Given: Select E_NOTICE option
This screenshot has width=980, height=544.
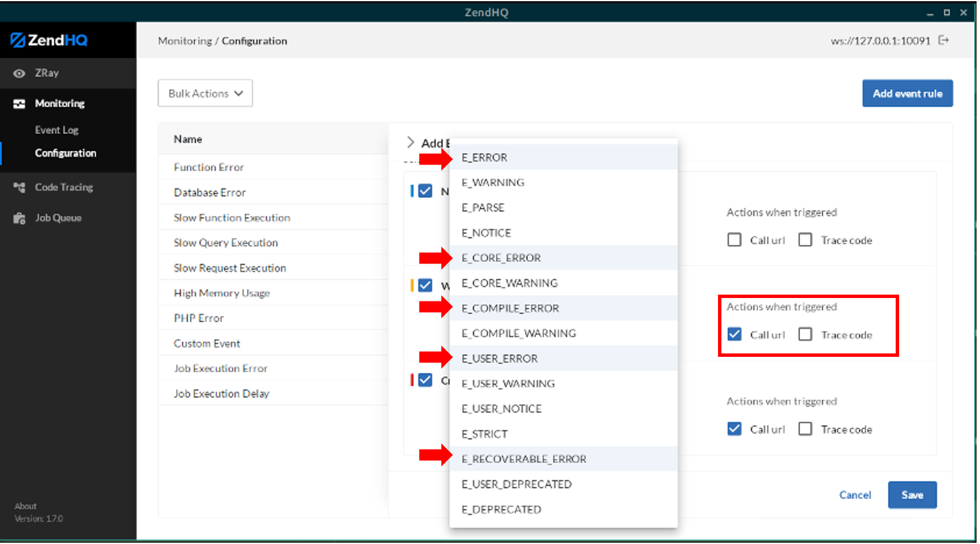Looking at the screenshot, I should tap(564, 233).
